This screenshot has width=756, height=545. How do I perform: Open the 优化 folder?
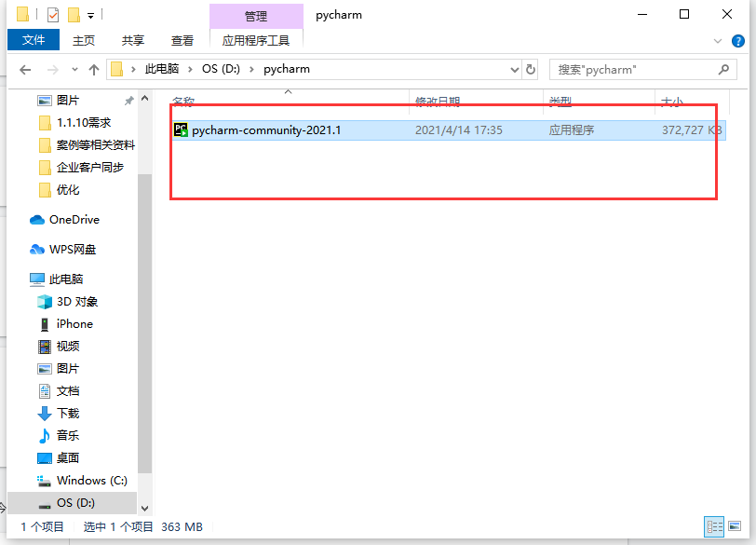(67, 189)
